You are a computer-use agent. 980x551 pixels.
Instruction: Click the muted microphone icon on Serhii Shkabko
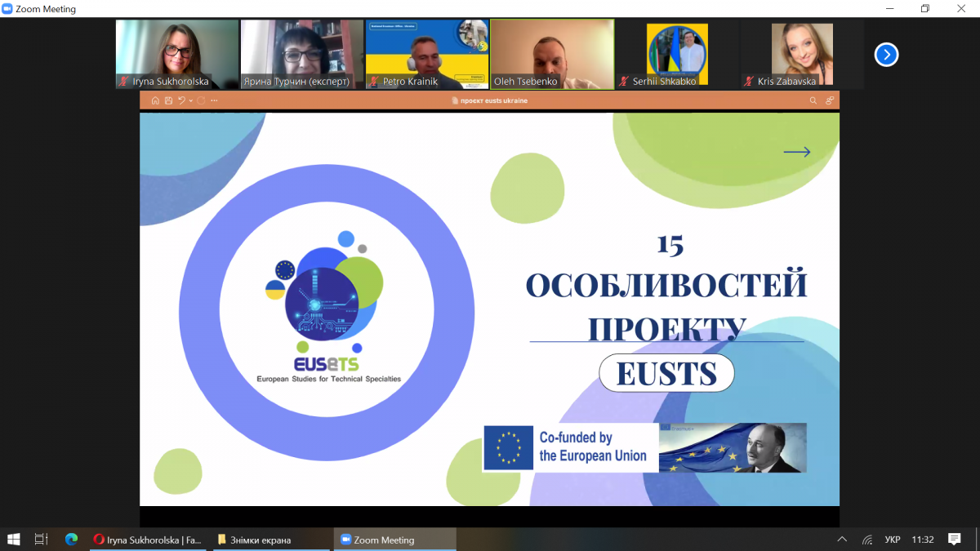point(624,82)
